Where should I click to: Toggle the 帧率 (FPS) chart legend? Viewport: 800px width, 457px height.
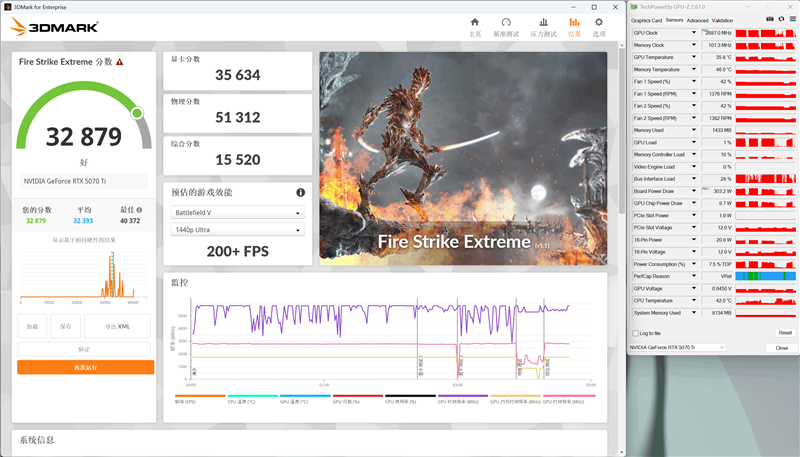pos(200,399)
